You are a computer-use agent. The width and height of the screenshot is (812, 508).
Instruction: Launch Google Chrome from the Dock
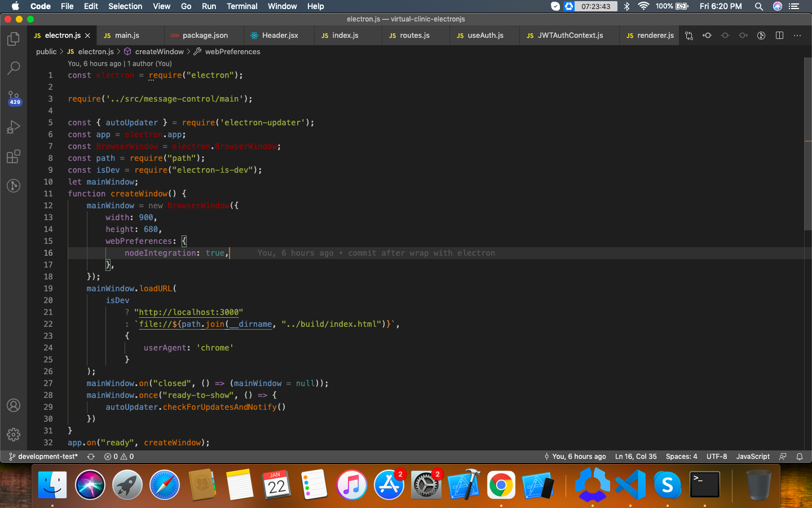501,484
